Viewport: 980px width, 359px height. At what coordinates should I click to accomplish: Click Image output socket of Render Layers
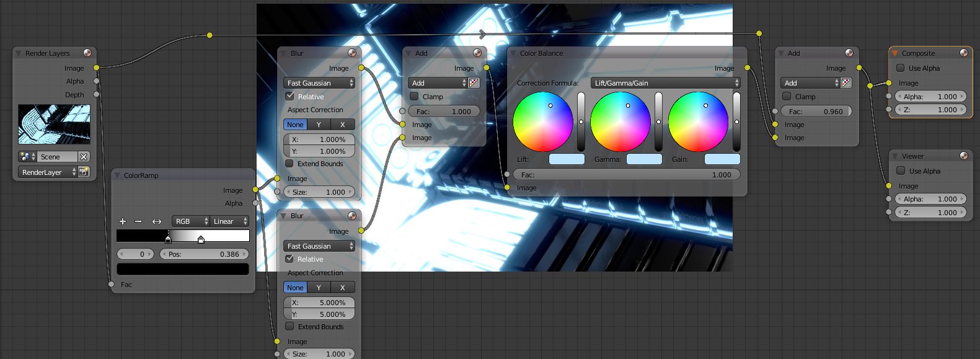96,68
